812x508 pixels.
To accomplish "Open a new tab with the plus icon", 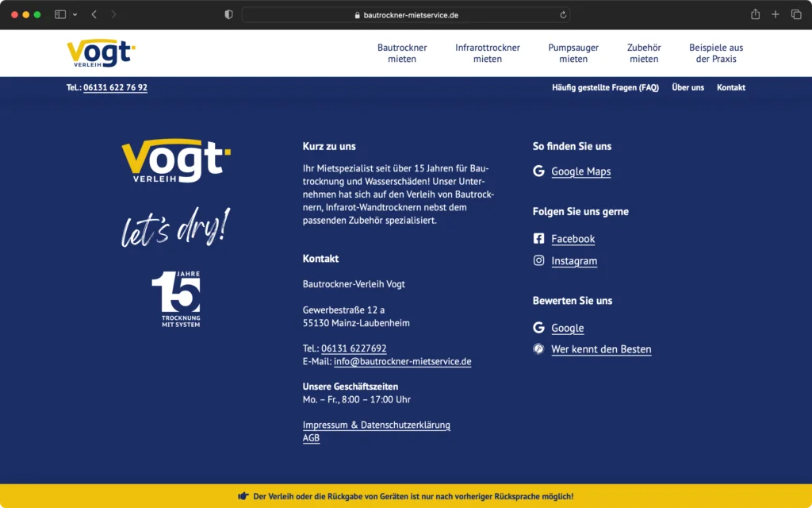I will (776, 14).
